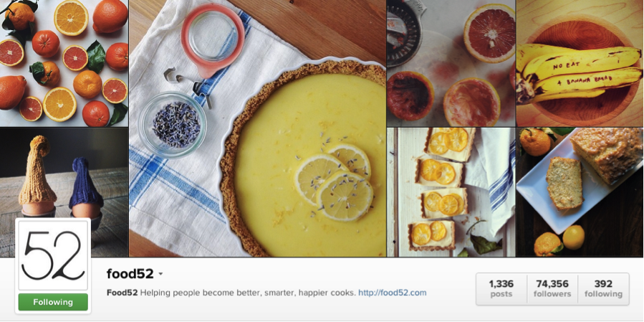This screenshot has width=644, height=322.
Task: Open the juiced blood orange photo
Action: pyautogui.click(x=451, y=63)
